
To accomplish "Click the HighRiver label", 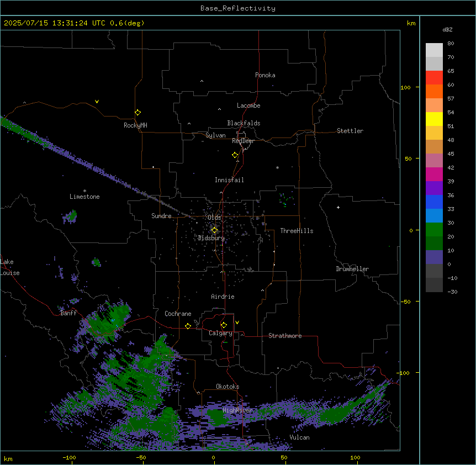I will point(237,410).
